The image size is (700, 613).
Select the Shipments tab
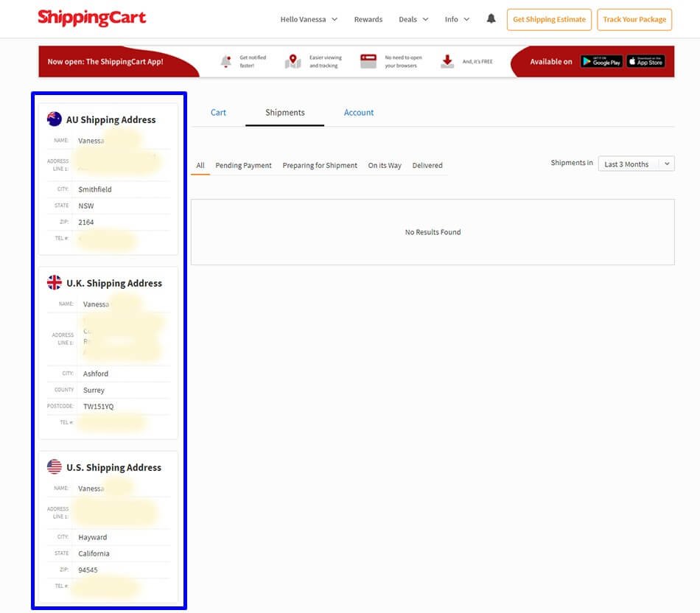pyautogui.click(x=285, y=113)
